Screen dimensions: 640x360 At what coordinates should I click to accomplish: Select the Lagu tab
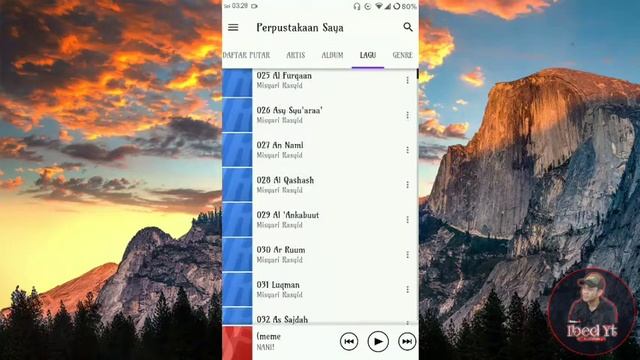pos(368,55)
